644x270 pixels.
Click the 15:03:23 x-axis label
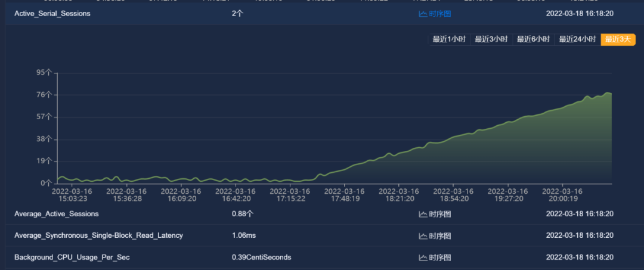[x=72, y=198]
